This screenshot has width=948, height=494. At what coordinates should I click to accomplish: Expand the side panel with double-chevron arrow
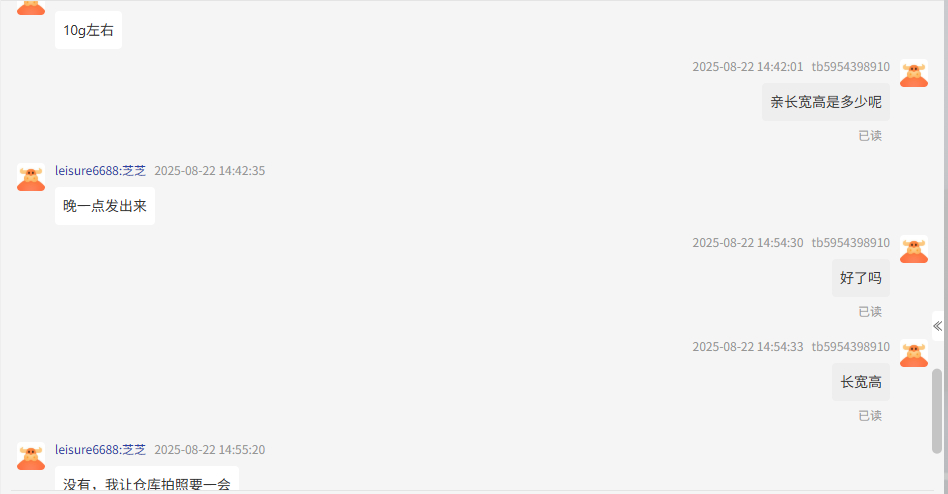pos(938,326)
